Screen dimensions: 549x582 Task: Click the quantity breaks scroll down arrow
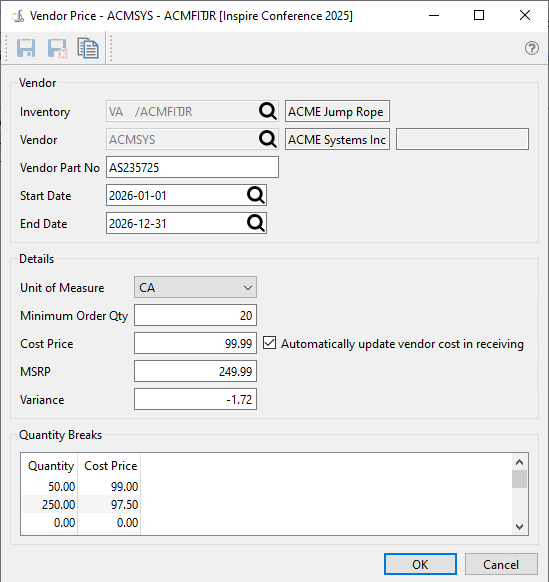coord(520,526)
